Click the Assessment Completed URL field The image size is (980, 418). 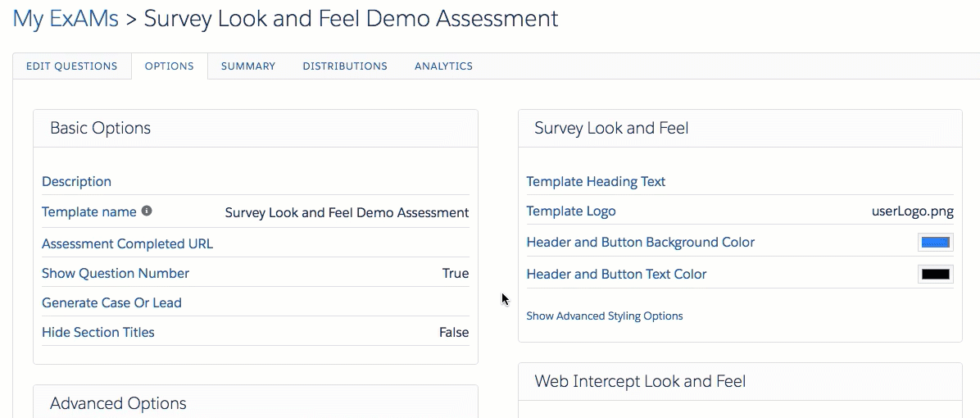tap(127, 243)
